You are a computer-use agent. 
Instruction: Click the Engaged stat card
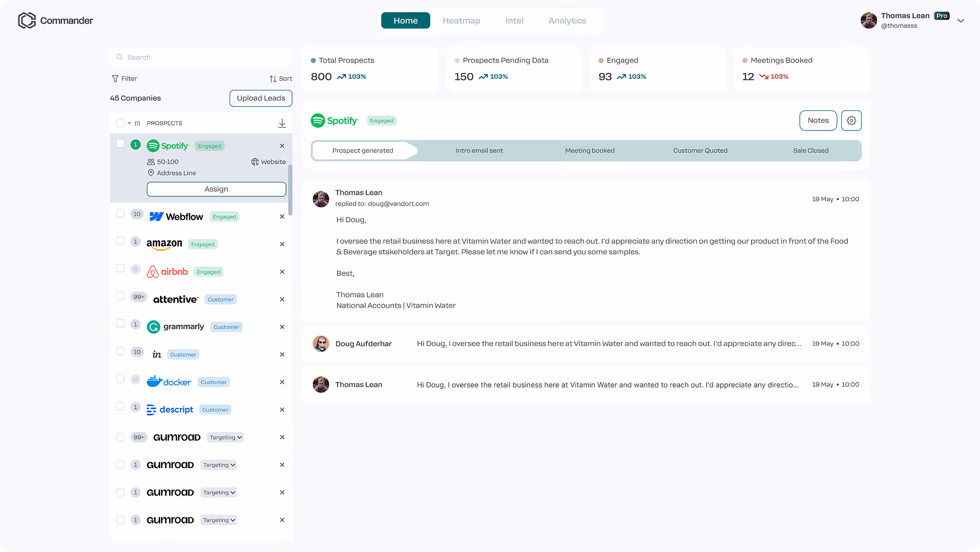pos(658,69)
